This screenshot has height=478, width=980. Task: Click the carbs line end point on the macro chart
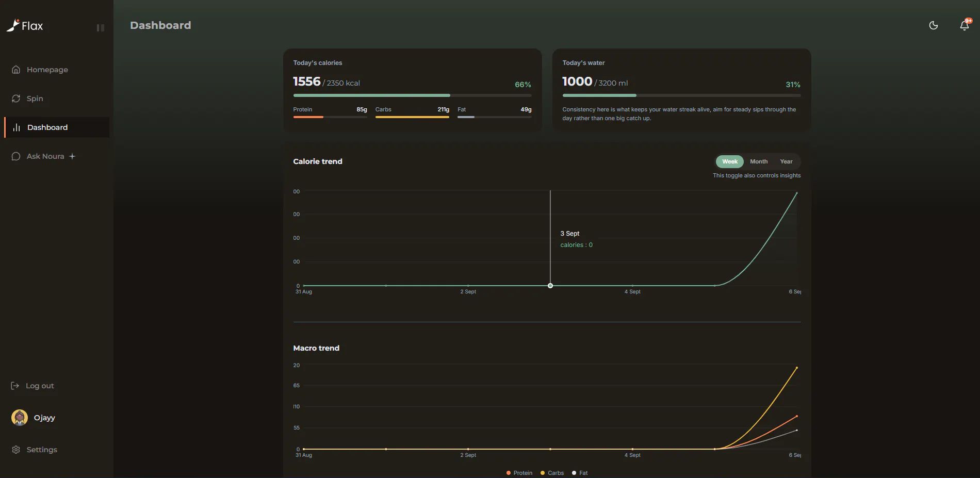tap(797, 368)
